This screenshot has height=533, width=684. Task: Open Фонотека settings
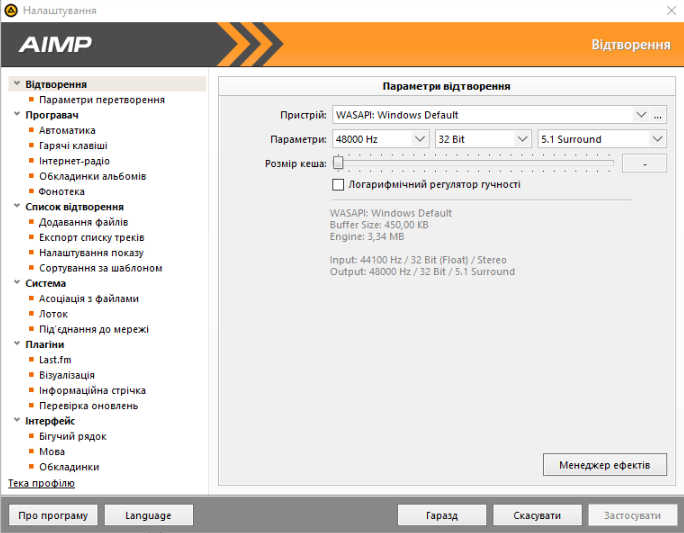pos(62,191)
